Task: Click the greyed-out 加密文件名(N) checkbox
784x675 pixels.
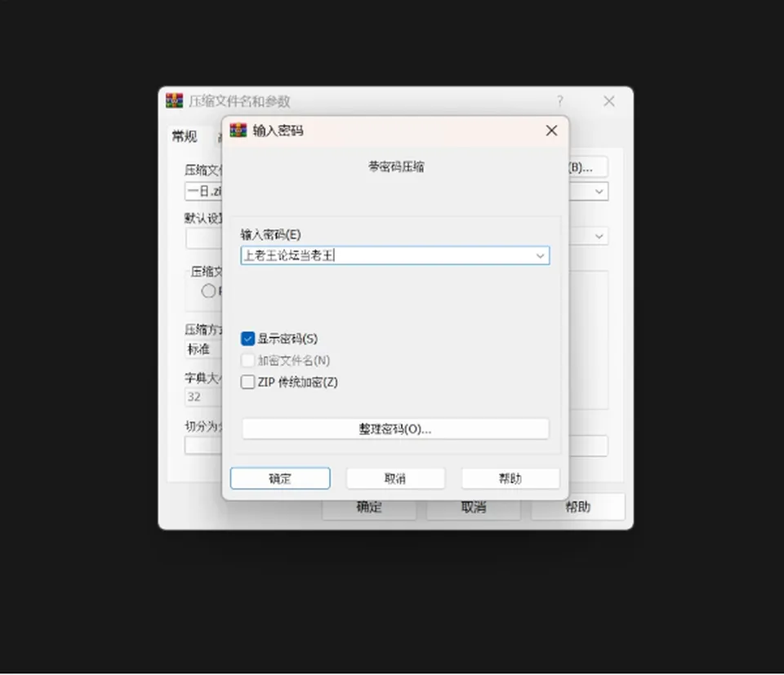Action: click(247, 360)
